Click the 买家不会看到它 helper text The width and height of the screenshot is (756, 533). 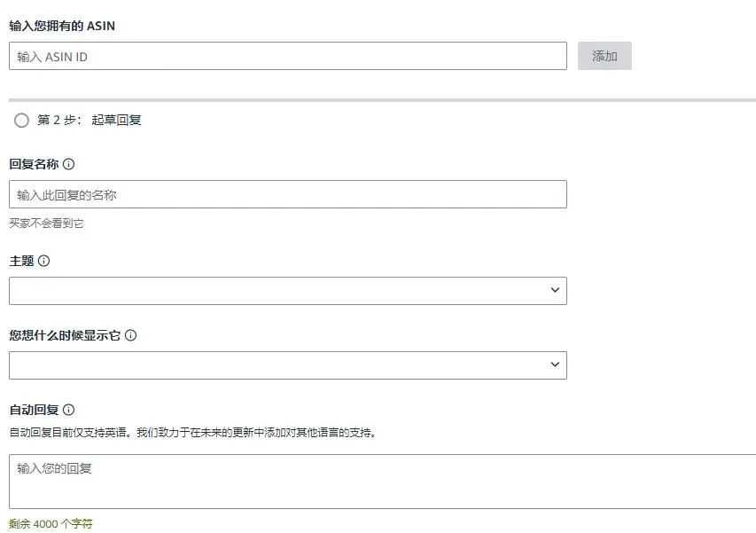pyautogui.click(x=47, y=223)
